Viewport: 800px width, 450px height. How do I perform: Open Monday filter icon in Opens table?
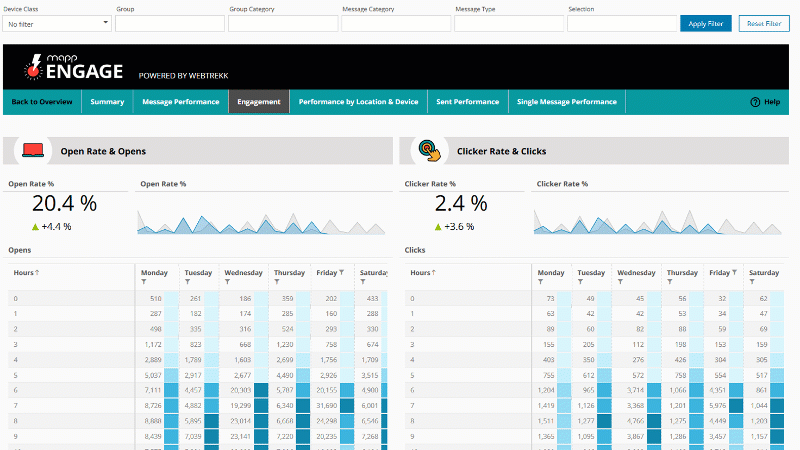(145, 282)
